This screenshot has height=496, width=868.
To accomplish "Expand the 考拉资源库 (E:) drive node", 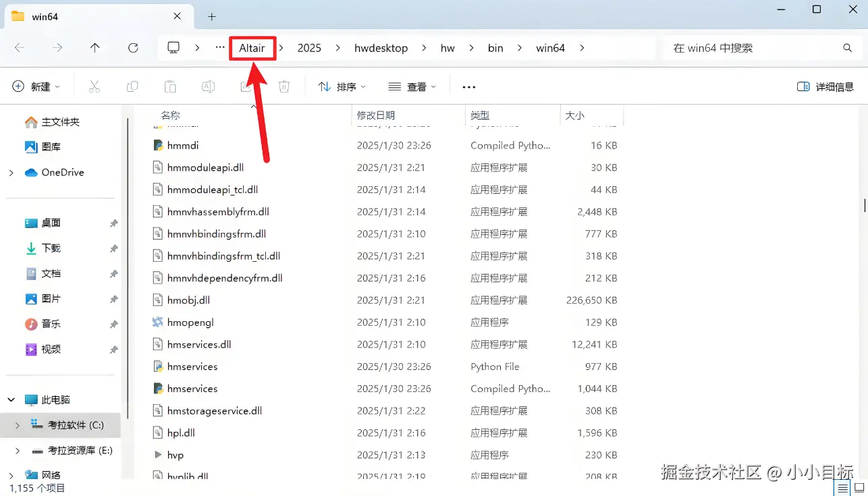I will pos(18,450).
